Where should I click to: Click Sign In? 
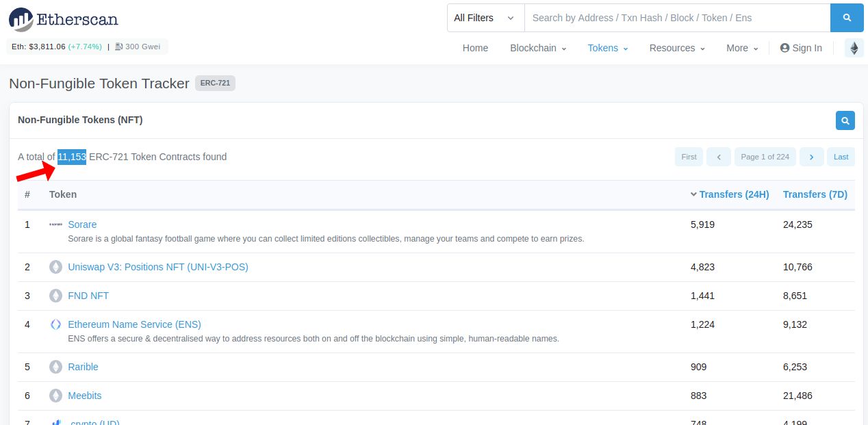tap(801, 48)
